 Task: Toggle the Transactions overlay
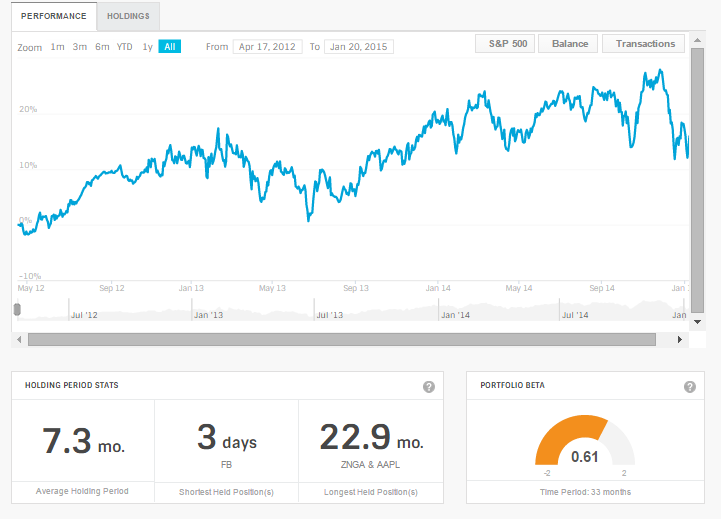click(x=645, y=44)
